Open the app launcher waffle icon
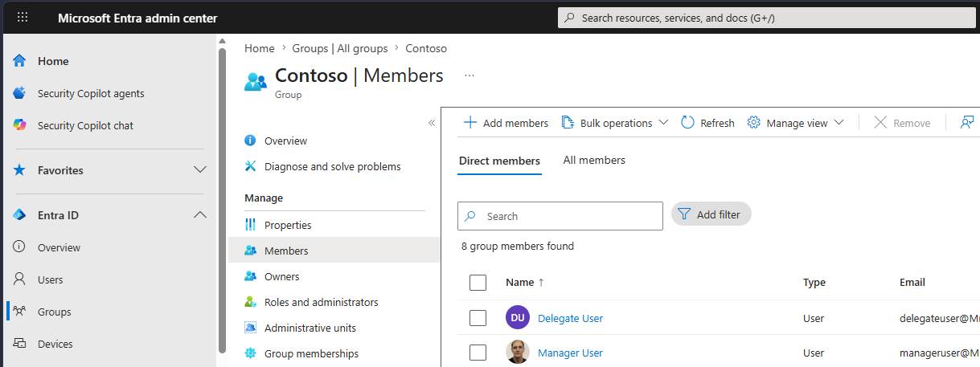 [x=23, y=18]
